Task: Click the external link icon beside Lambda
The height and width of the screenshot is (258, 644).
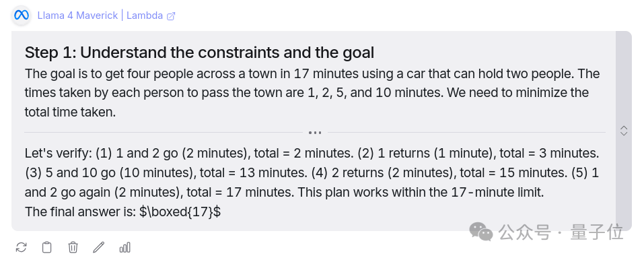Action: (171, 16)
